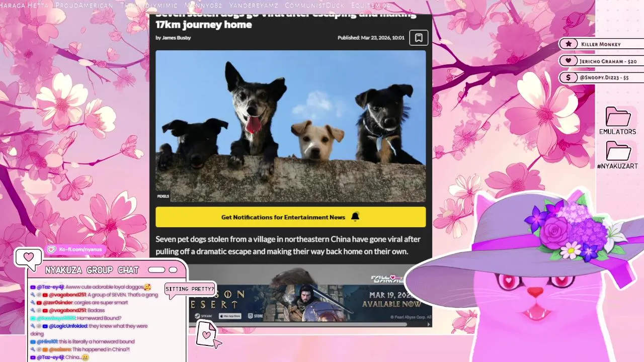Viewport: 644px width, 362px height.
Task: Click the Fall Damage logo in the ad banner
Action: [x=387, y=279]
